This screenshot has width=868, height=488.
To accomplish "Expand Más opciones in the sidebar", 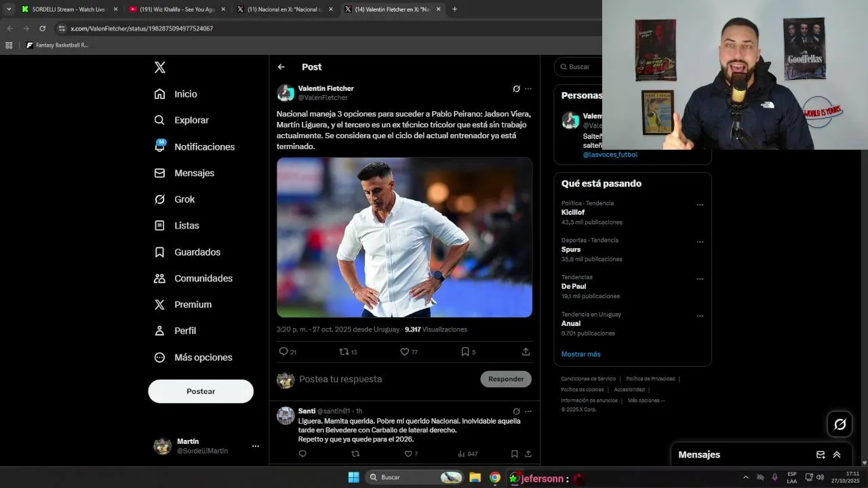I will [x=193, y=357].
